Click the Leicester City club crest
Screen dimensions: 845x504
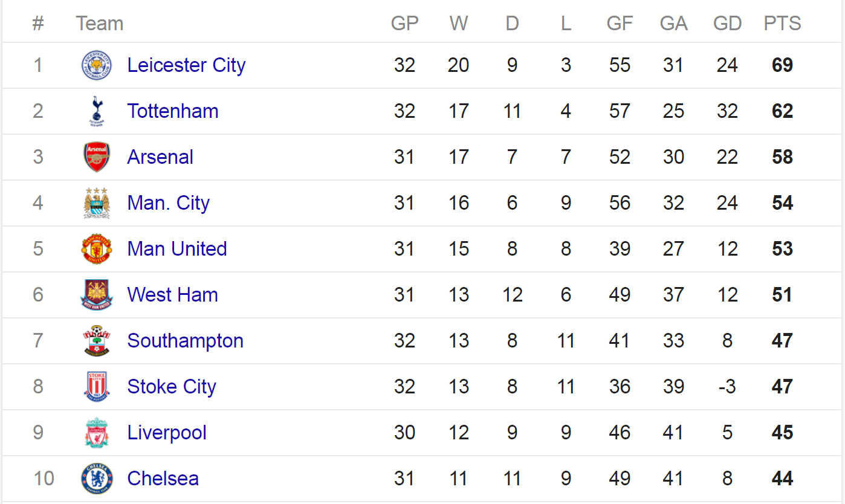click(97, 65)
